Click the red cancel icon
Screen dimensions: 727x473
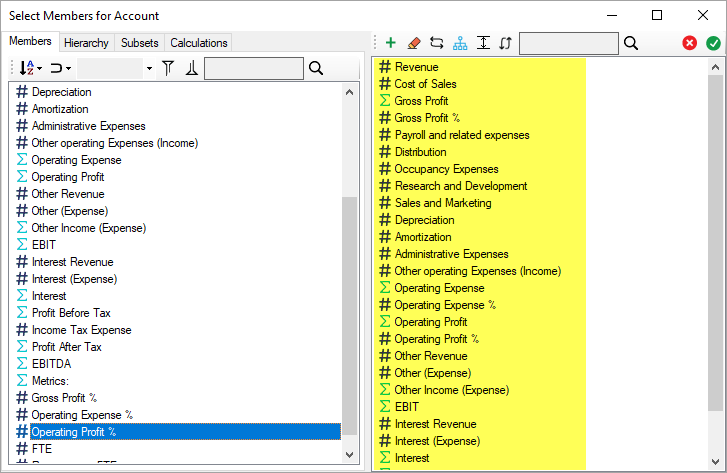pyautogui.click(x=690, y=43)
